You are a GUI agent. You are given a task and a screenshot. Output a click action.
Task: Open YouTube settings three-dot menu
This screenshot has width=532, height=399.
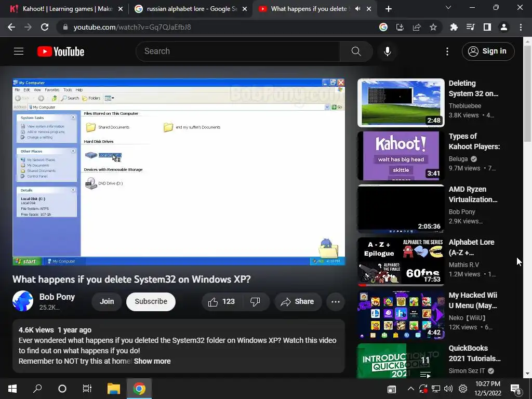447,51
